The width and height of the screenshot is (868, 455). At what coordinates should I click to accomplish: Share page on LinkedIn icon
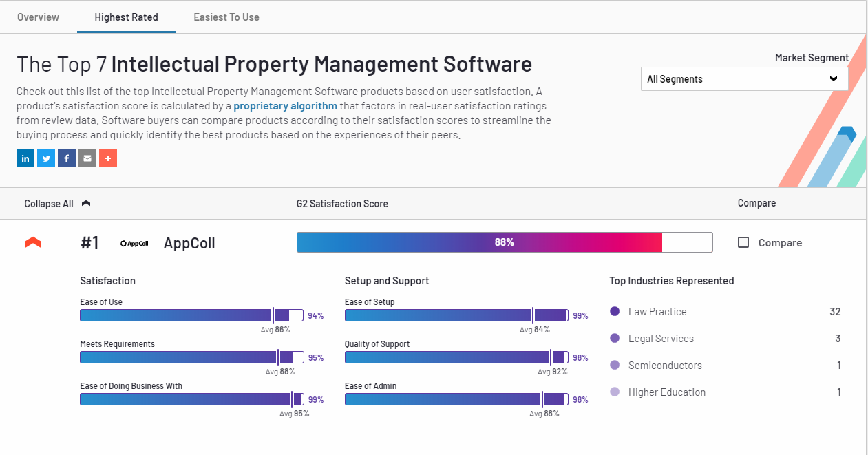25,158
